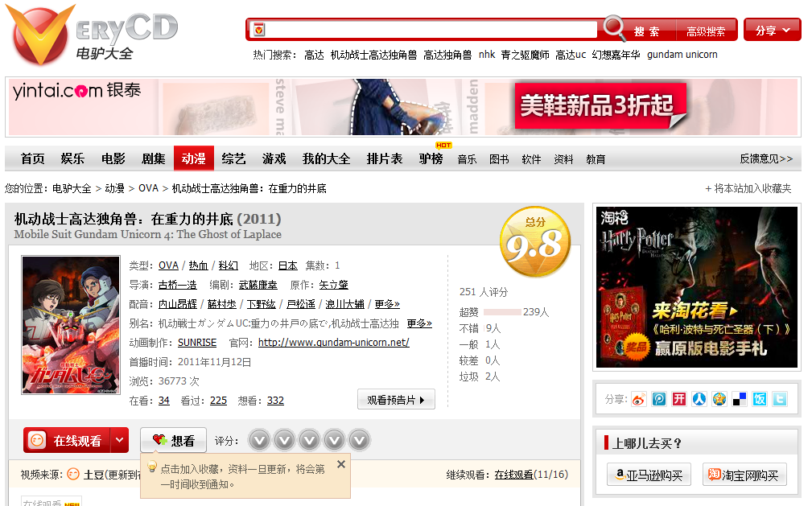Click hot search term 青之驱魔师
The image size is (812, 506).
[x=525, y=55]
